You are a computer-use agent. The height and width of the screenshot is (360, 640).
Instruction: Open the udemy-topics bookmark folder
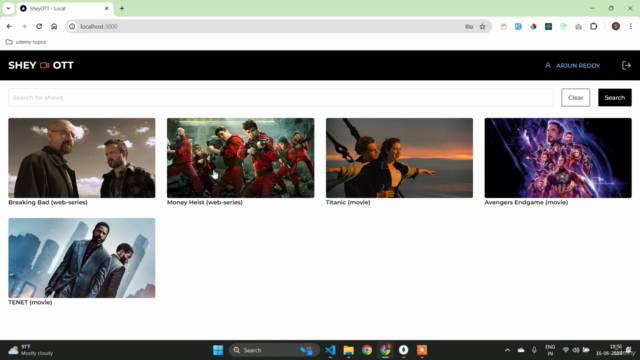[26, 42]
